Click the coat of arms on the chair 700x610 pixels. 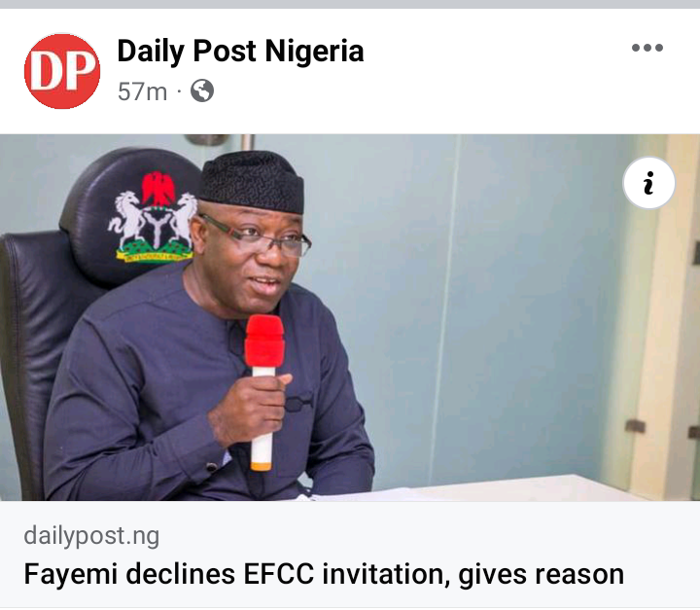point(153,217)
